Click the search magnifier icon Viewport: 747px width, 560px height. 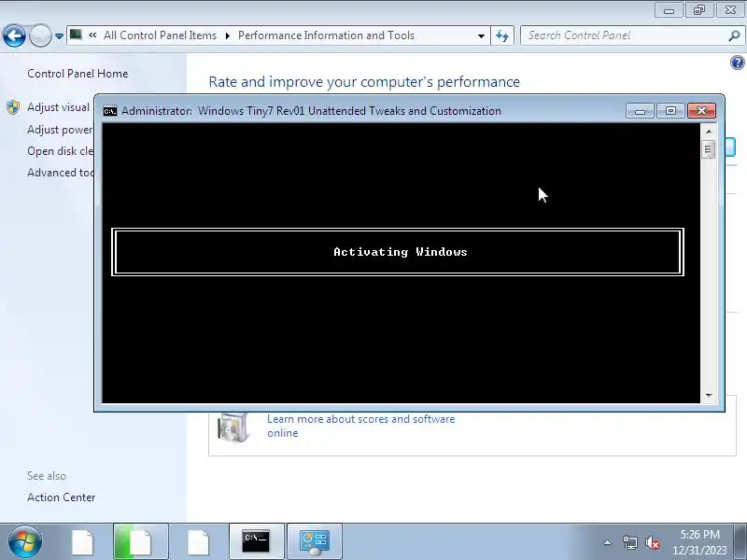coord(734,35)
